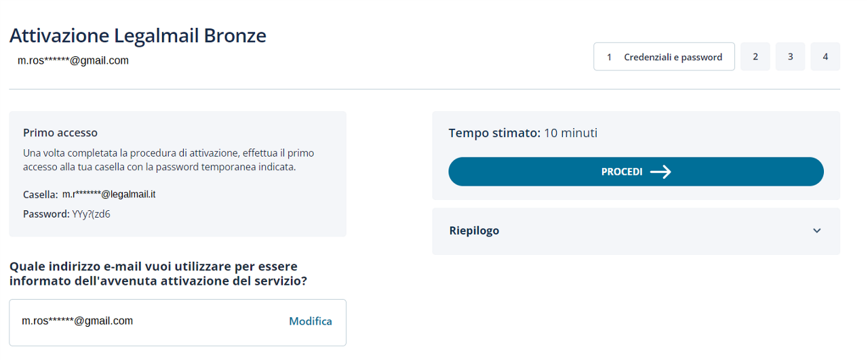Open step 4 indicator
The height and width of the screenshot is (360, 868).
pos(825,57)
